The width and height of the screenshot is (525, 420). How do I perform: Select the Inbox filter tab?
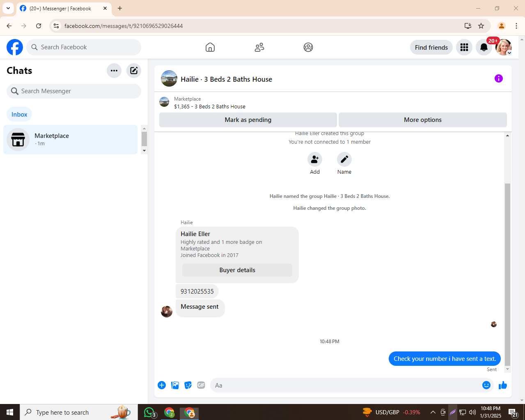[x=19, y=115]
